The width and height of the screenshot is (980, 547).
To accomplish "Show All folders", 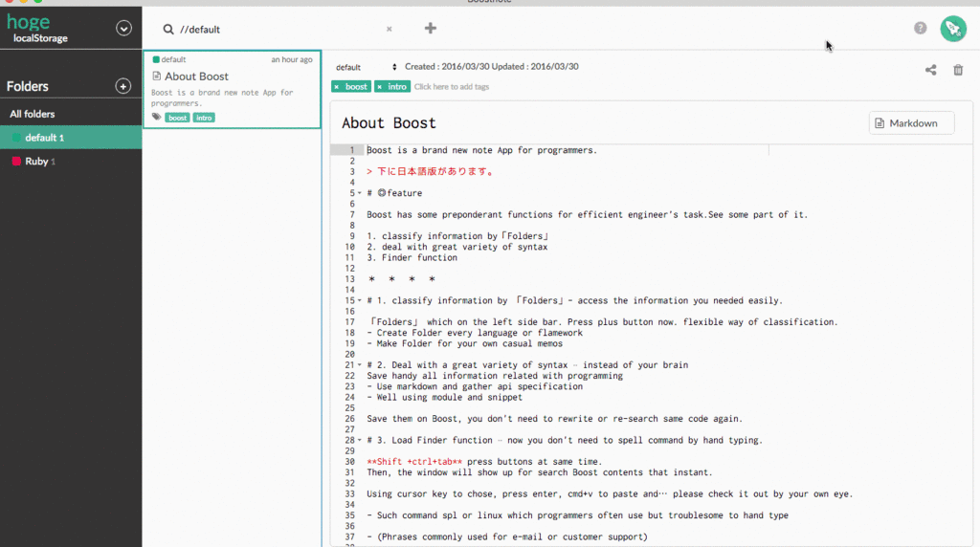I will pos(71,114).
